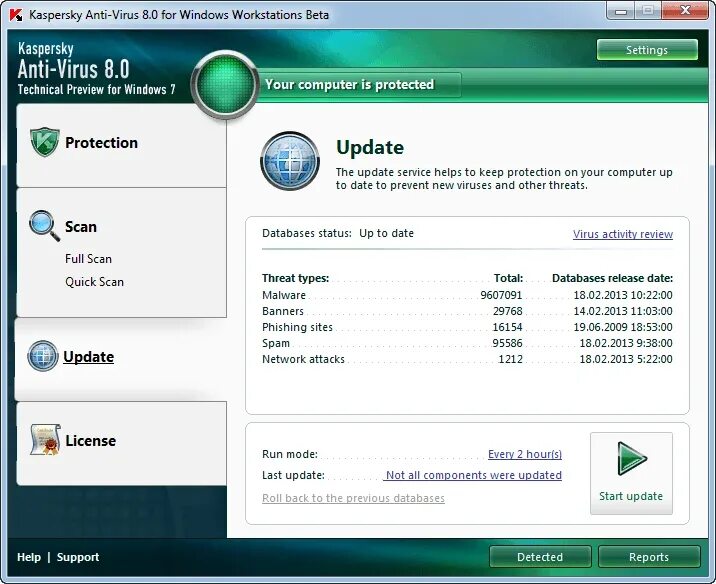Run a Quick Scan
The image size is (716, 584).
pyautogui.click(x=94, y=282)
